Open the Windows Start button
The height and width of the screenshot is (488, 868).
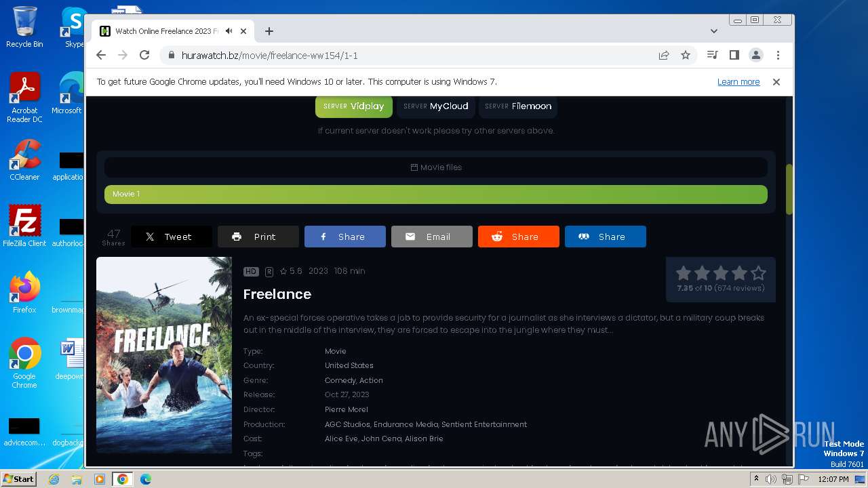pyautogui.click(x=19, y=479)
